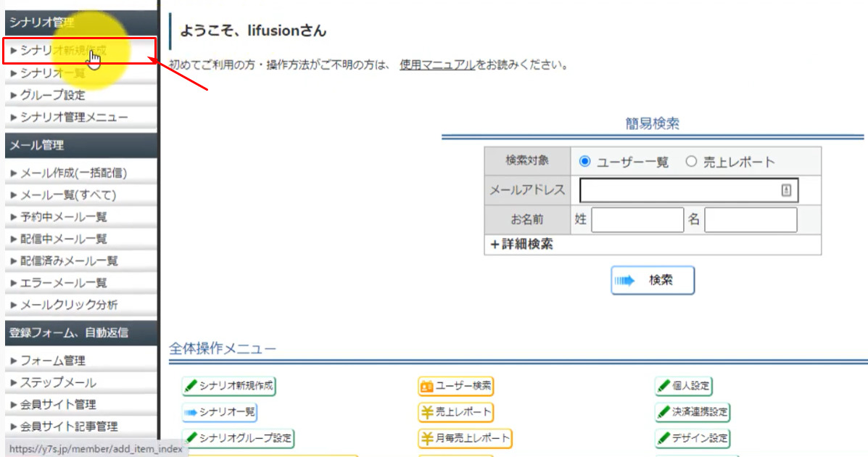Click the autofill icon in メールアドレス field
This screenshot has width=868, height=457.
(x=786, y=190)
